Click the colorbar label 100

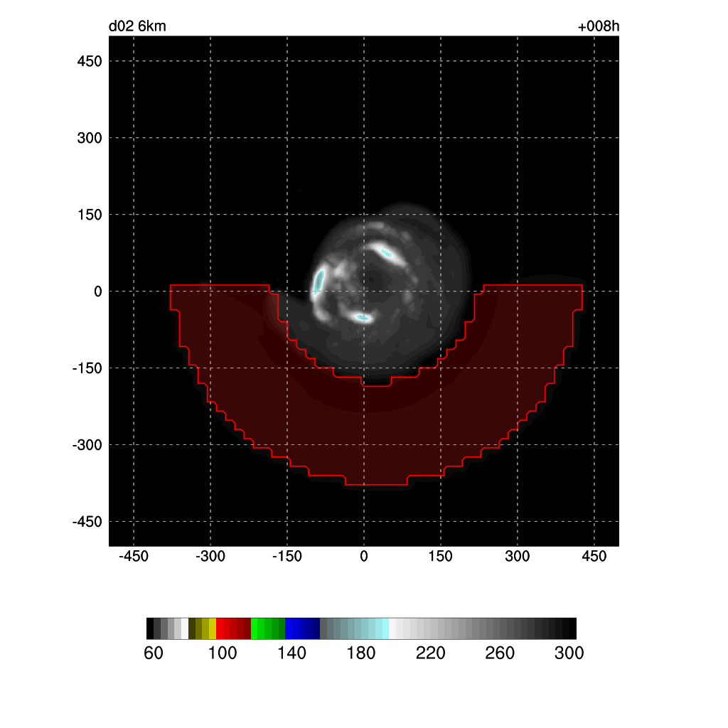223,653
